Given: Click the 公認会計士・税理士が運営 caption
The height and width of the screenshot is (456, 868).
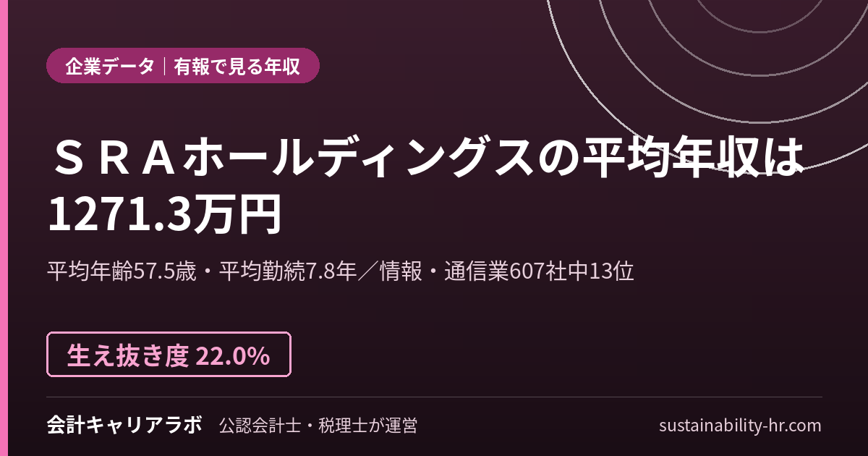Looking at the screenshot, I should tap(318, 426).
